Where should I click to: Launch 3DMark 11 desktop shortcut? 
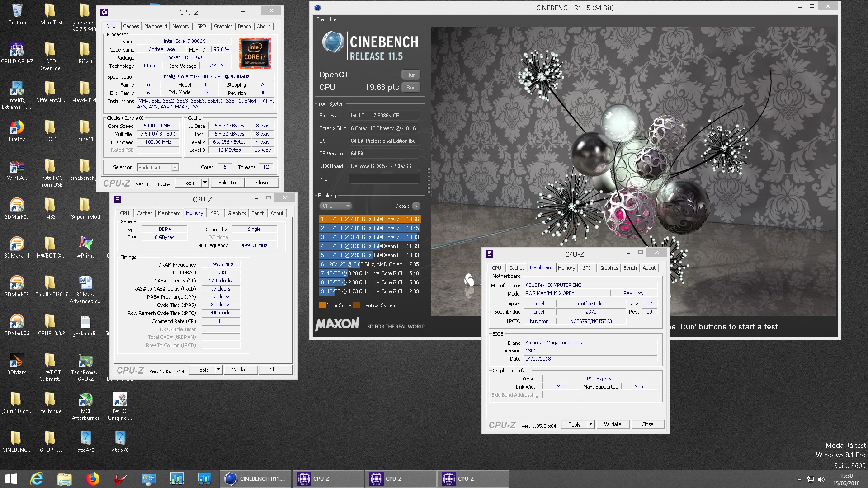tap(17, 247)
